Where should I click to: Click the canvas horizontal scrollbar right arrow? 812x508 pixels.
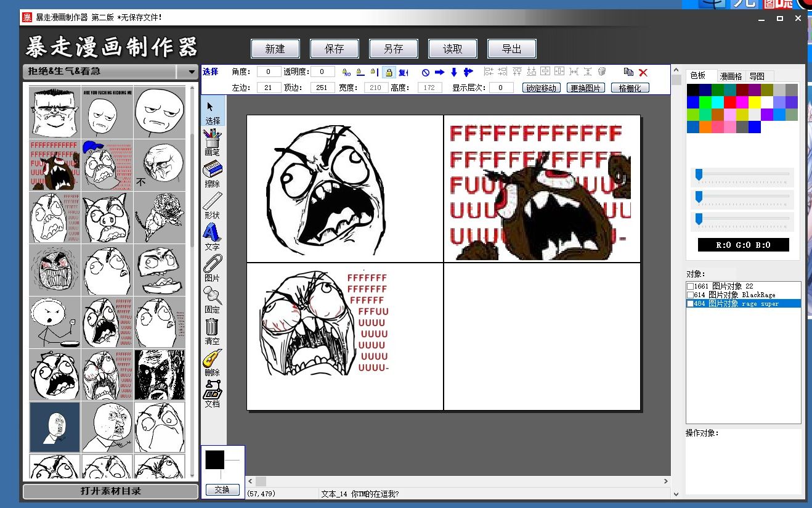[x=666, y=481]
